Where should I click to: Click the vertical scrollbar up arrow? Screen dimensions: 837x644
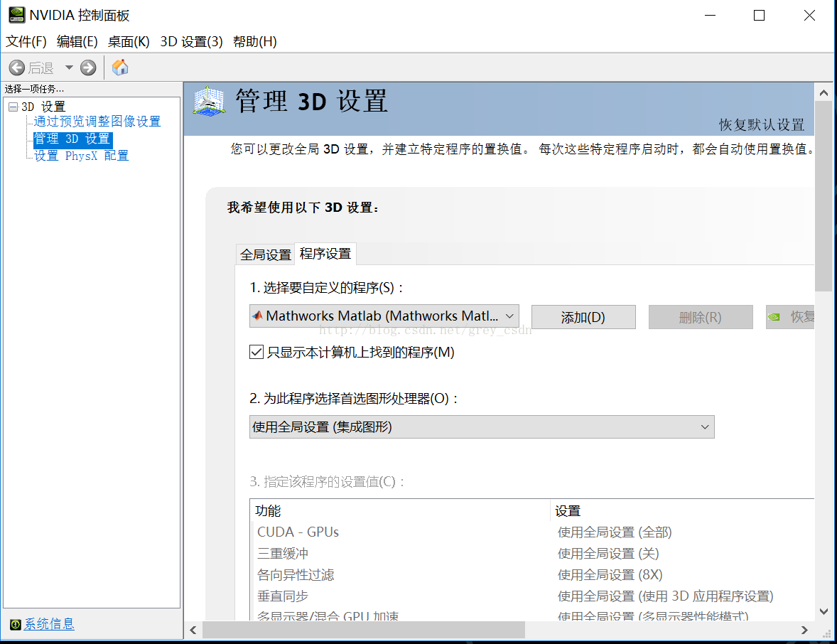(823, 93)
